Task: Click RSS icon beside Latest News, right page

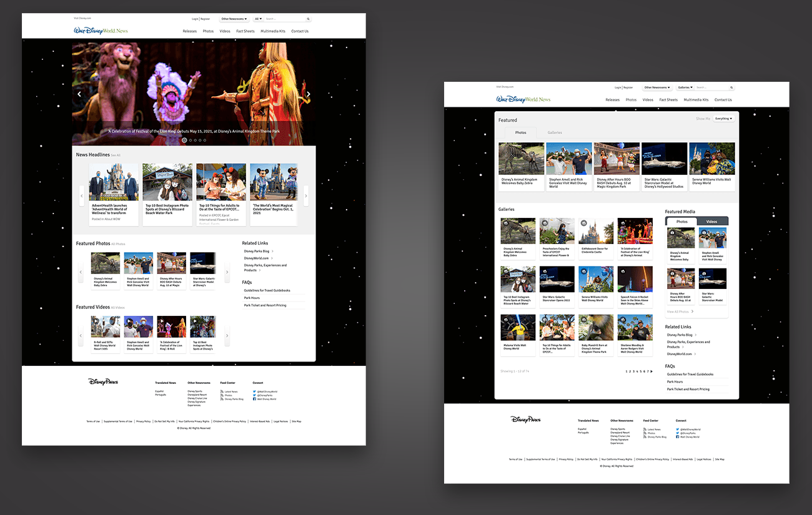Action: (x=645, y=429)
